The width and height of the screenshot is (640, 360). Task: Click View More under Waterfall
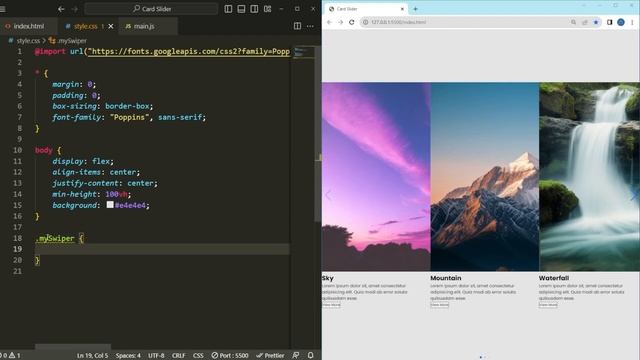click(x=548, y=305)
